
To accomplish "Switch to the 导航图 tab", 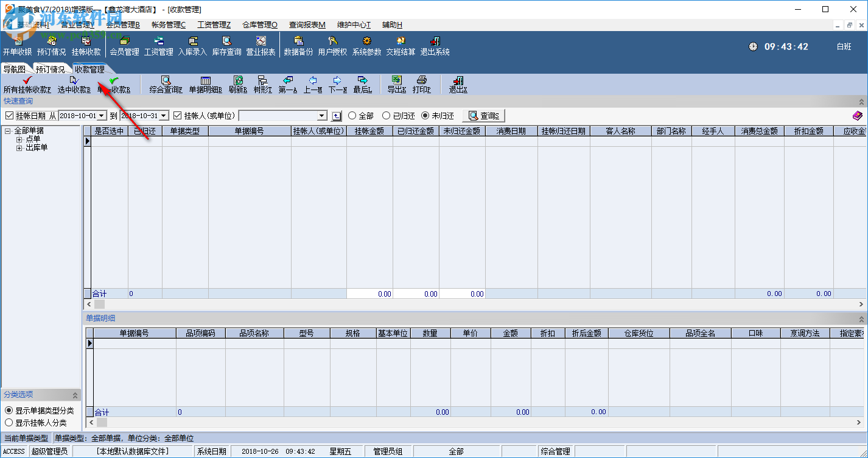I will [15, 69].
